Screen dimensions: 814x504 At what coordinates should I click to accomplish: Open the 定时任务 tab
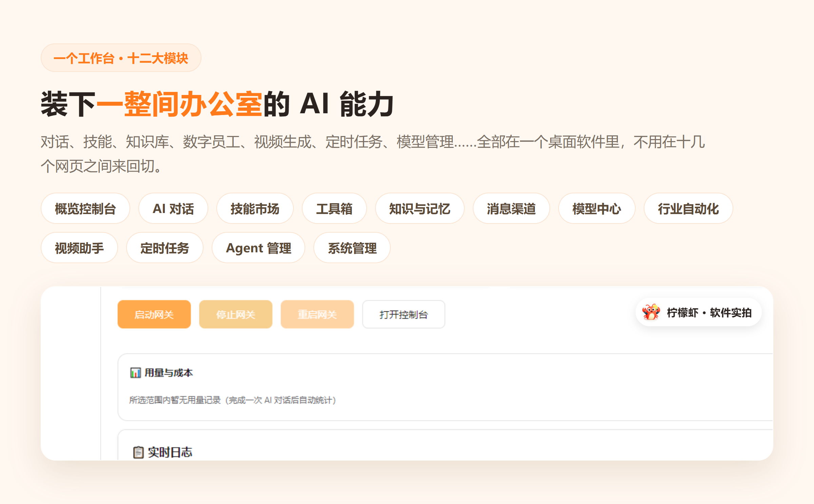[164, 248]
